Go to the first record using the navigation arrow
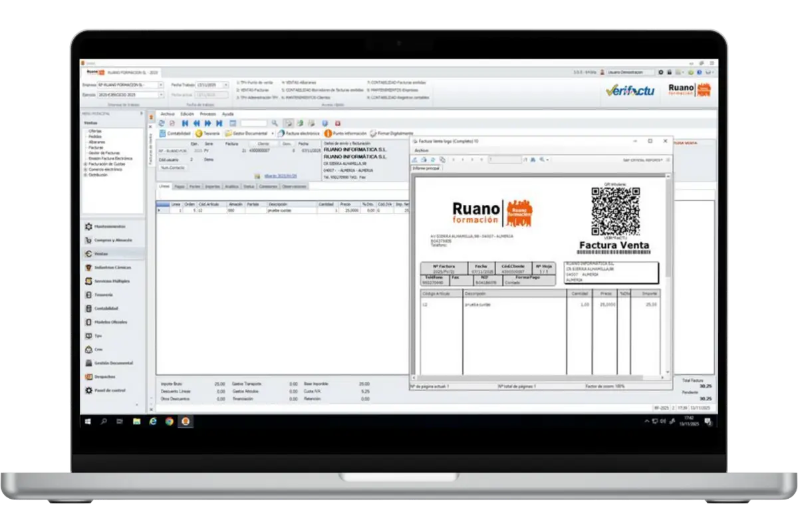Image resolution: width=798 pixels, height=532 pixels. click(186, 123)
